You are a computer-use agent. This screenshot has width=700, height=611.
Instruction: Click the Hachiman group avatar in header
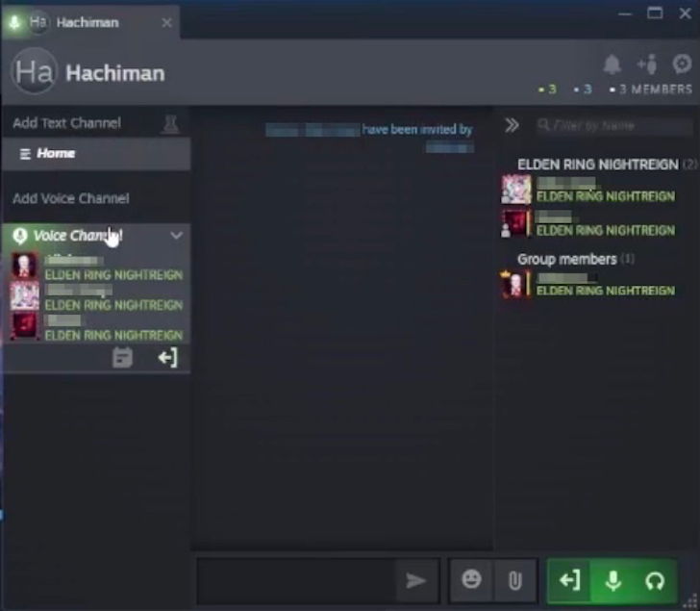pos(34,70)
